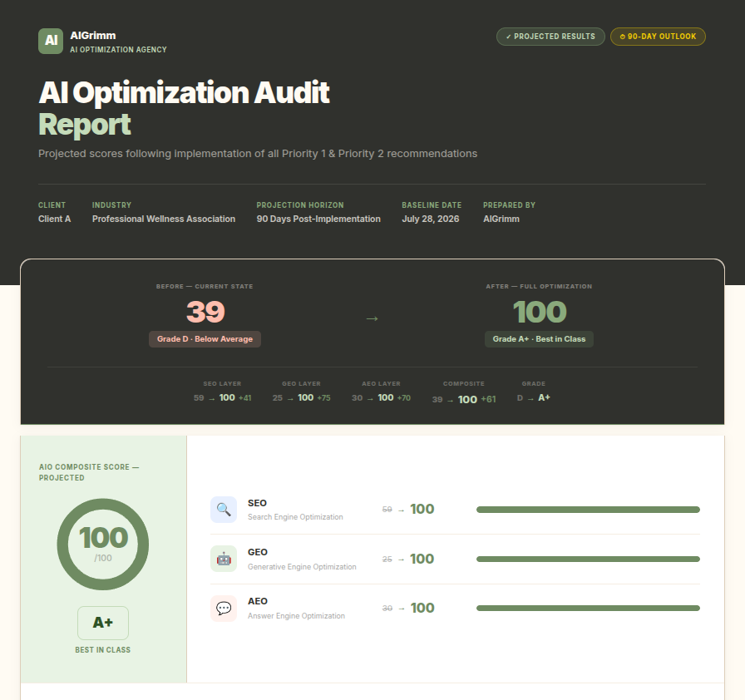Click the BEFORE — CURRENT STATE label

[205, 286]
